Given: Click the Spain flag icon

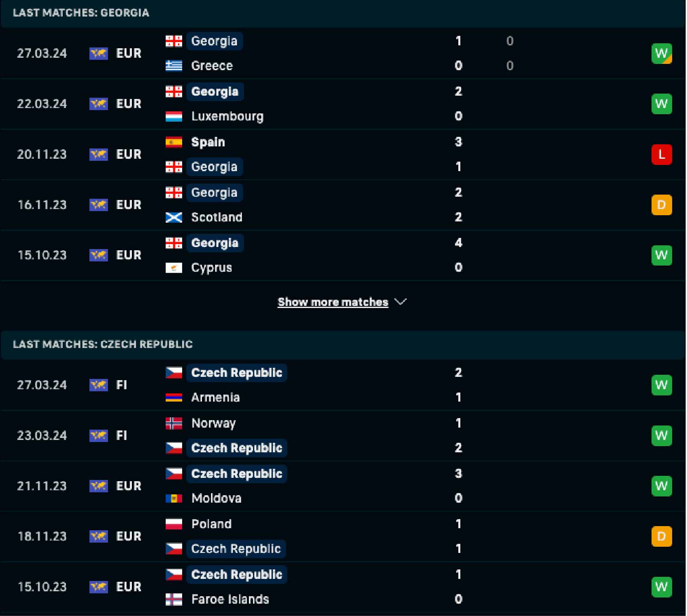Looking at the screenshot, I should pyautogui.click(x=174, y=142).
